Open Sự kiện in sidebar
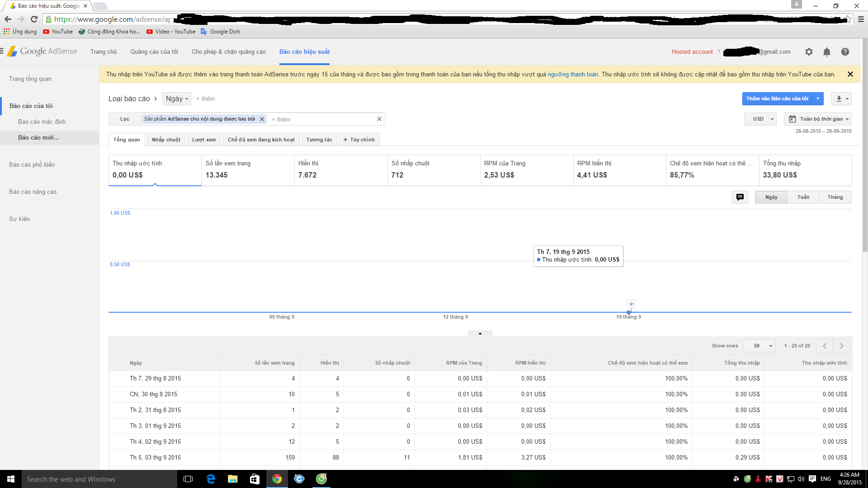Image resolution: width=868 pixels, height=488 pixels. pos(19,219)
